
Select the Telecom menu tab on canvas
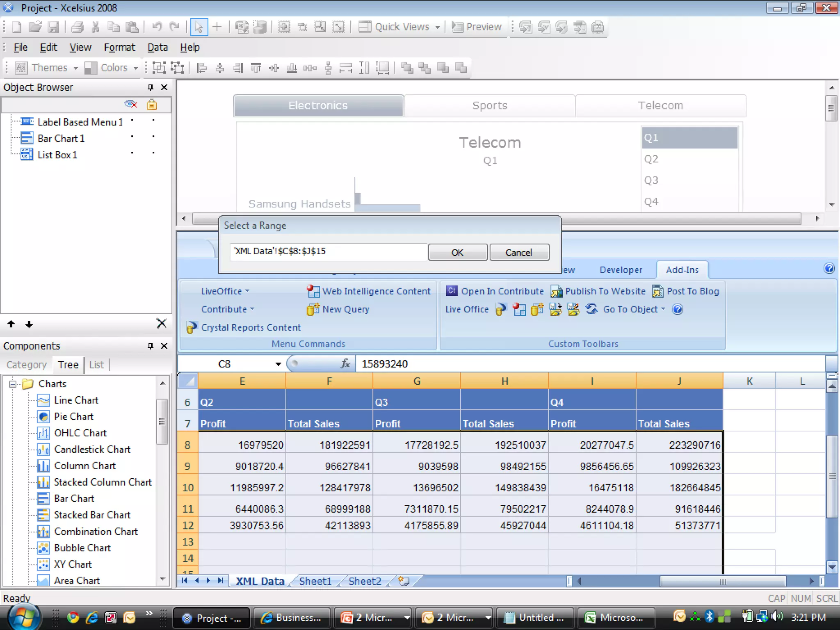tap(660, 106)
